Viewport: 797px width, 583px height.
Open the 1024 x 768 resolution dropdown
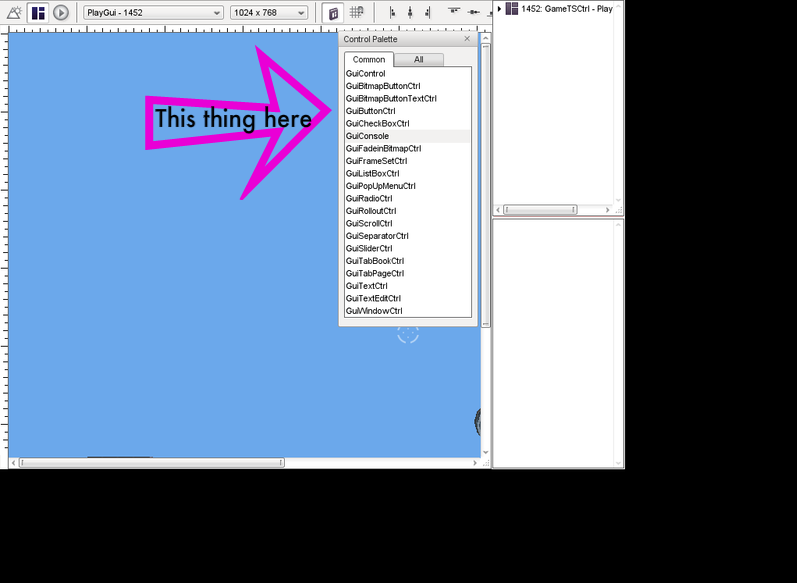[x=269, y=13]
